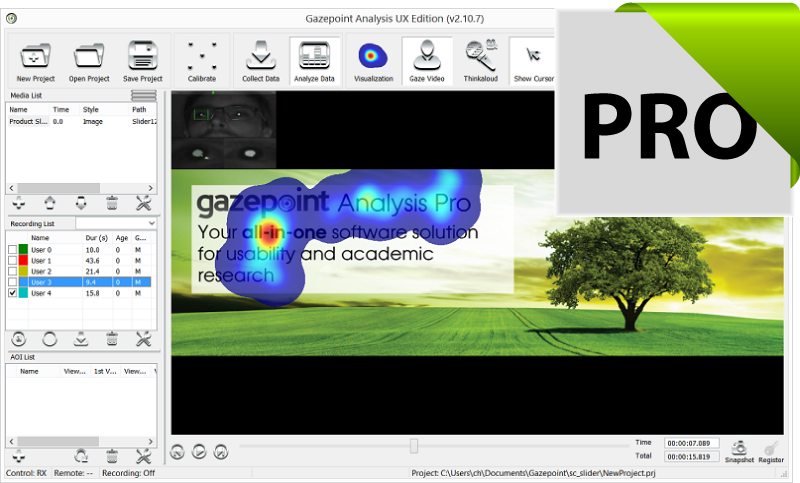Image resolution: width=800 pixels, height=483 pixels.
Task: Click the current Time field 00:00:07.089
Action: click(x=691, y=443)
